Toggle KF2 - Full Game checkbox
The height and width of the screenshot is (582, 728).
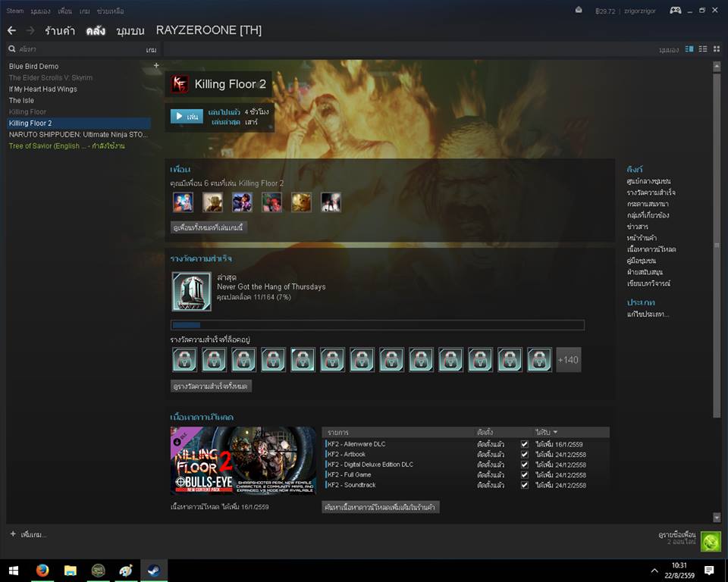click(x=525, y=475)
